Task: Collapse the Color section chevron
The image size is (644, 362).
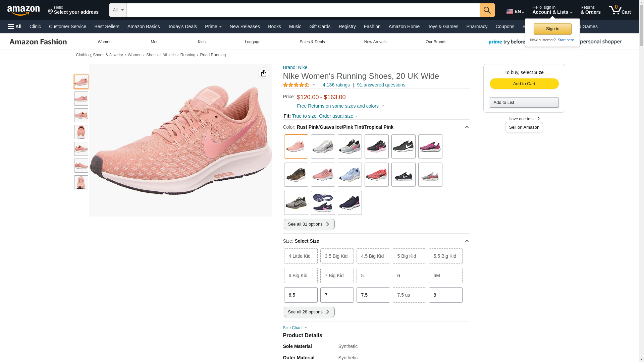Action: click(x=467, y=127)
